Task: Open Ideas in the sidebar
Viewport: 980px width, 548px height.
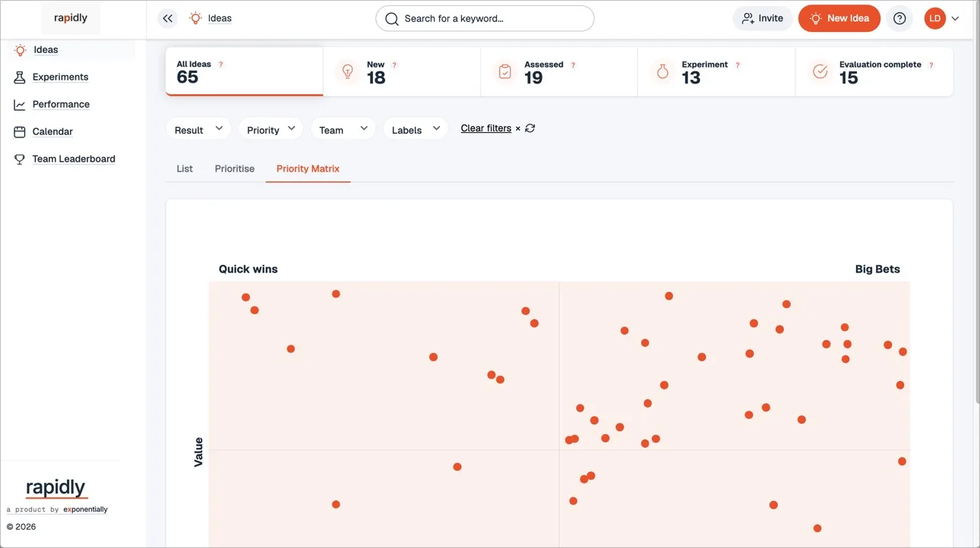Action: (46, 50)
